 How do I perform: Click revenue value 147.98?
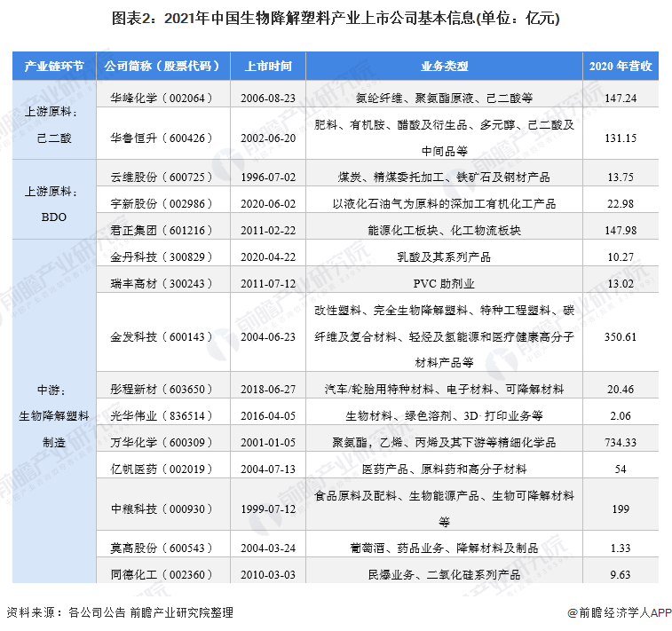(x=621, y=230)
